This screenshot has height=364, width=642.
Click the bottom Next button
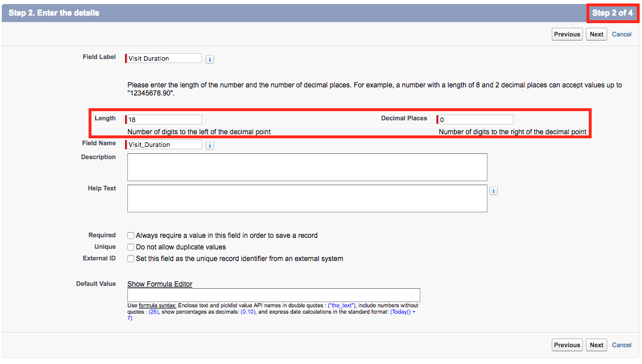[x=596, y=345]
